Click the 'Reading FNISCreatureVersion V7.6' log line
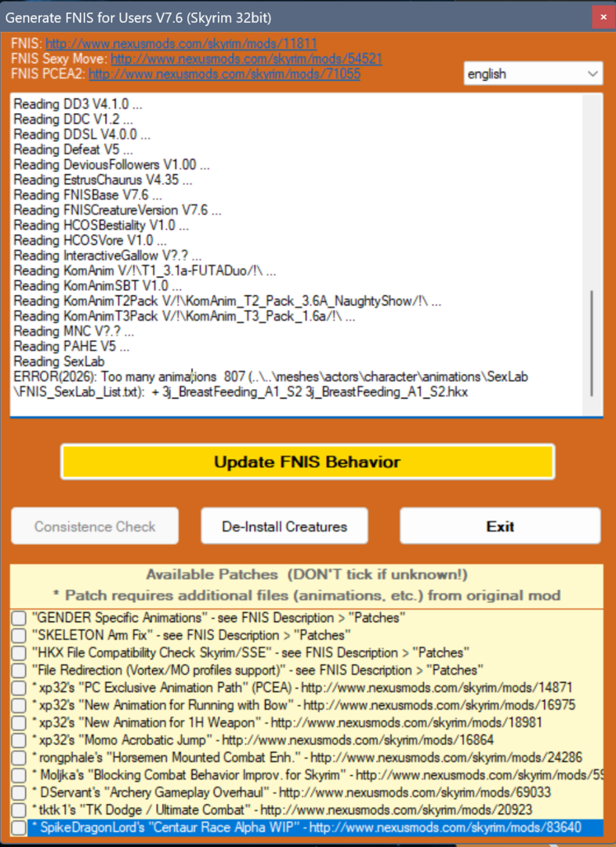This screenshot has width=616, height=847. coord(118,210)
